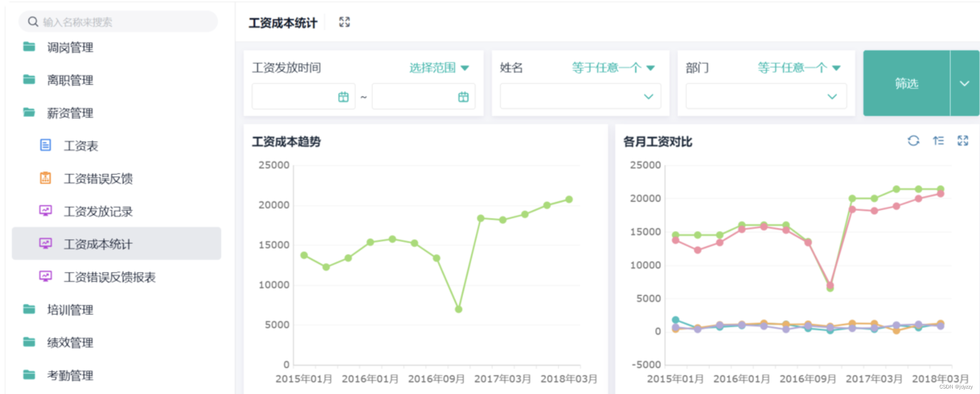Screen dimensions: 980x394
Task: Click the first teal point in 各月工资对比
Action: [x=675, y=320]
